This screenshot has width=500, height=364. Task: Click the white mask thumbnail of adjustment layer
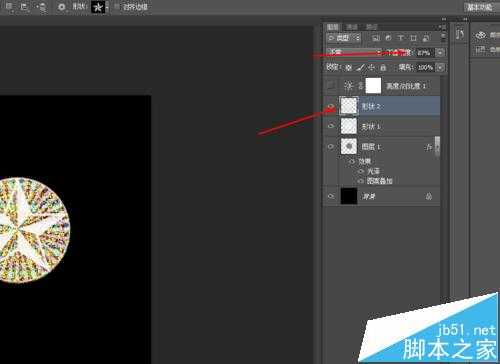point(373,86)
